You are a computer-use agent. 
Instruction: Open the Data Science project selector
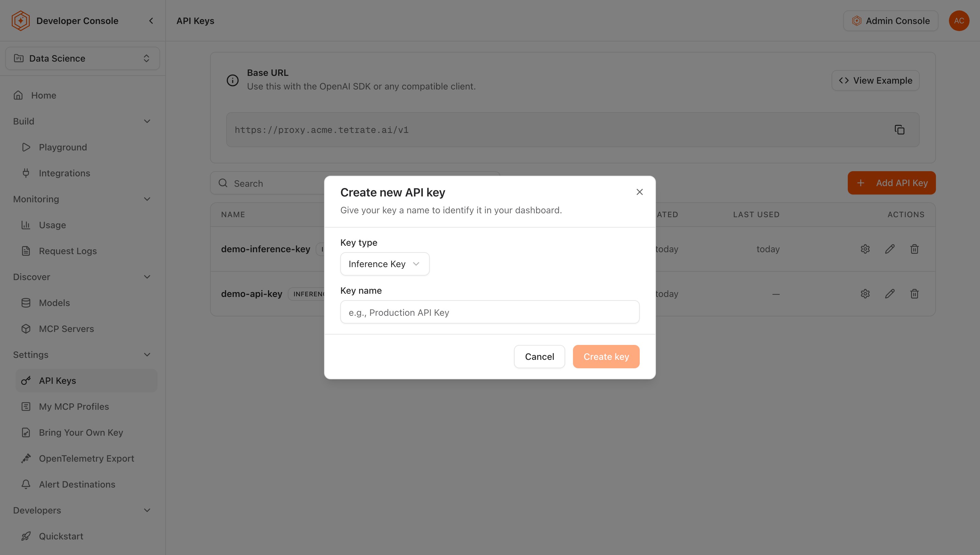(x=82, y=58)
